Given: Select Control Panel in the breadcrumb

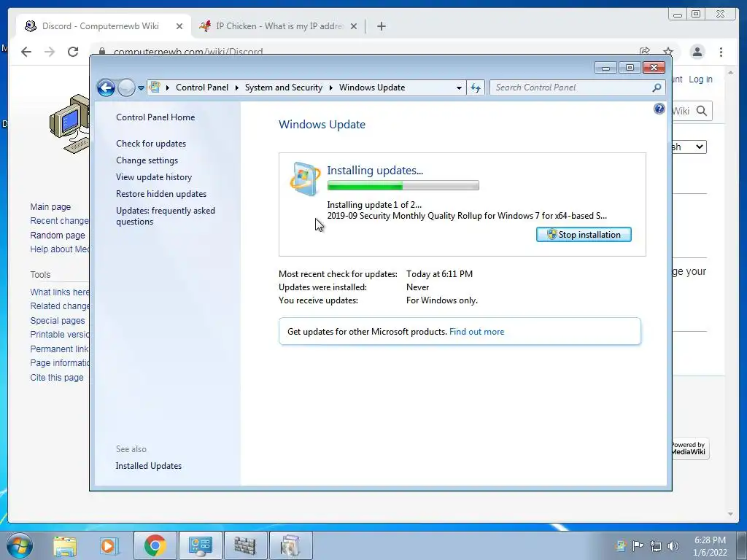Looking at the screenshot, I should tap(202, 87).
